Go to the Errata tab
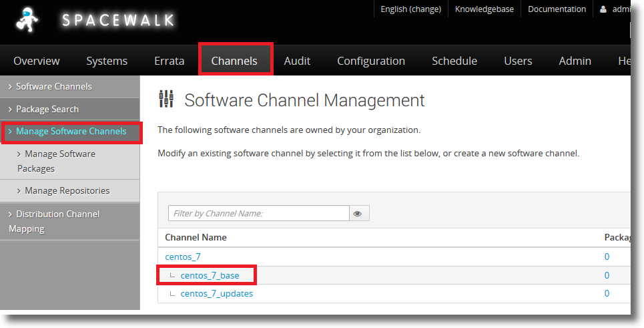The height and width of the screenshot is (328, 644). [170, 61]
